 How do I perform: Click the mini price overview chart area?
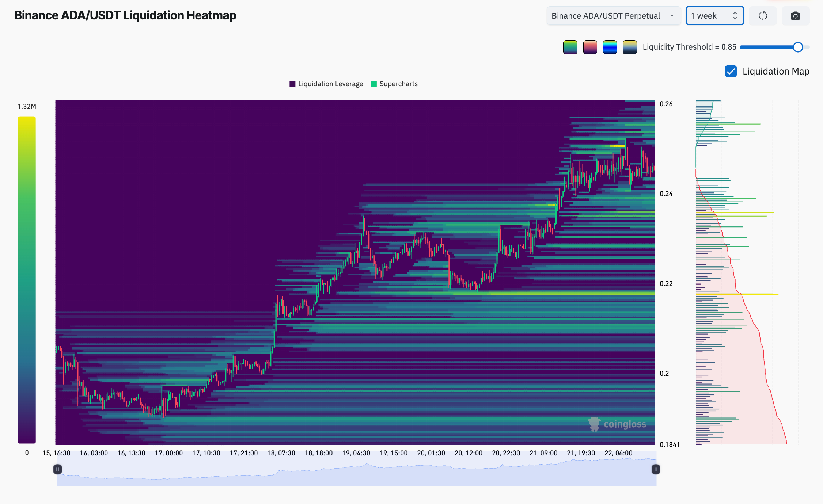[x=357, y=469]
